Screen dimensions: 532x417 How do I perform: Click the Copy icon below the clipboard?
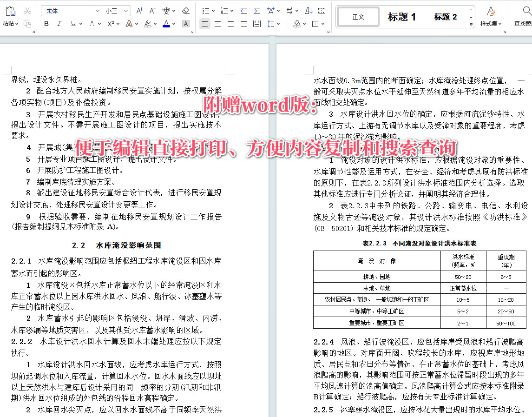click(27, 23)
